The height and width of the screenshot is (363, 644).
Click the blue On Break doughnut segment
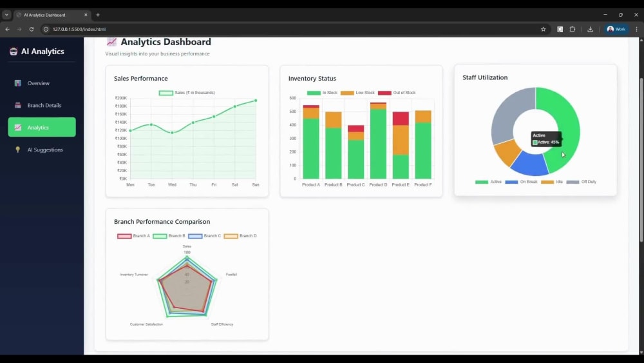point(529,164)
